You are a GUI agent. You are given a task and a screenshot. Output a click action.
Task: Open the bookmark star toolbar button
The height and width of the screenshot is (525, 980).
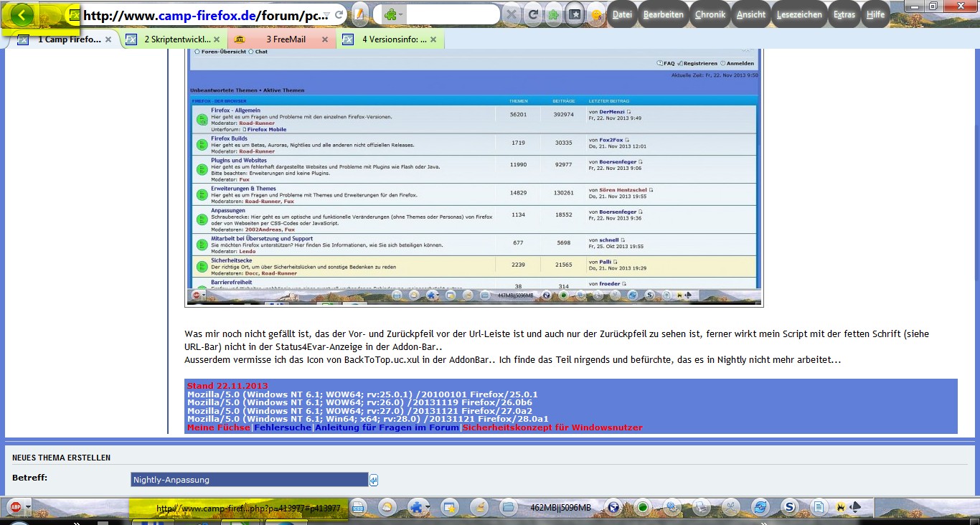[574, 14]
